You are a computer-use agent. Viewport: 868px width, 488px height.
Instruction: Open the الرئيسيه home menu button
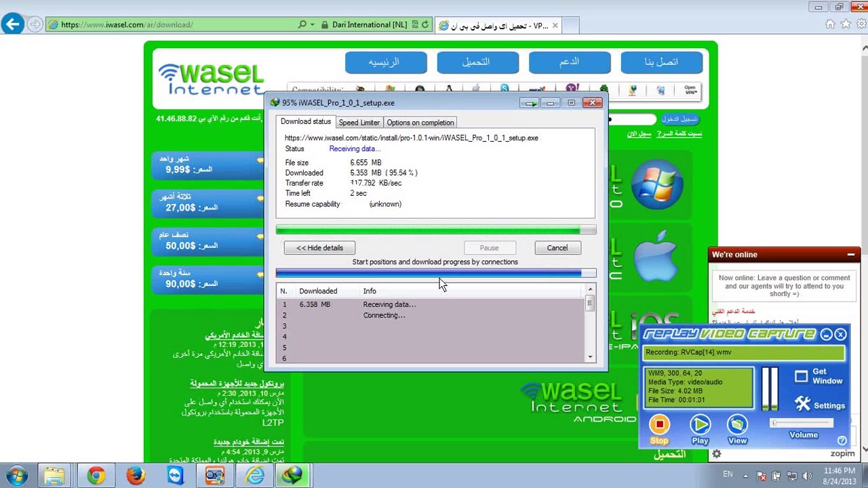pyautogui.click(x=386, y=62)
